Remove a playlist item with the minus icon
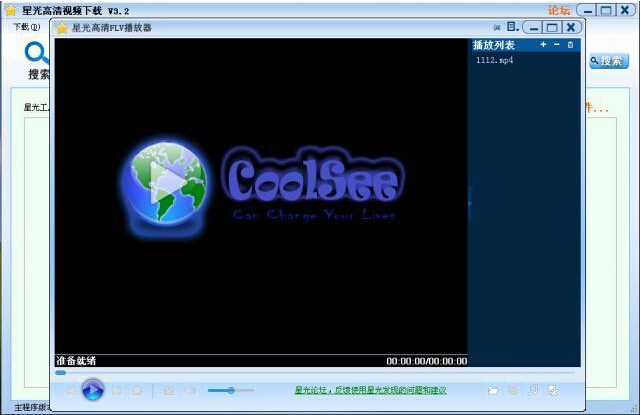Viewport: 642px width, 415px height. (x=557, y=45)
